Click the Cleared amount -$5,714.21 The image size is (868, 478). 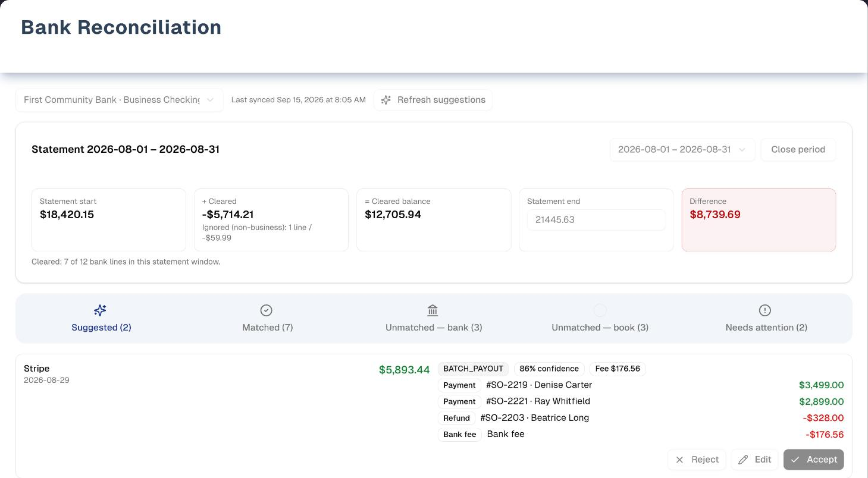point(228,215)
